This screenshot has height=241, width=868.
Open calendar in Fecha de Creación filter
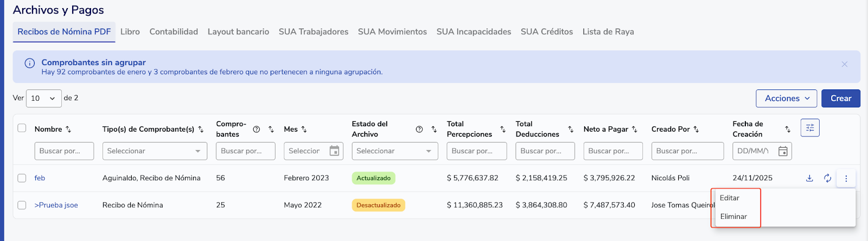pos(783,151)
